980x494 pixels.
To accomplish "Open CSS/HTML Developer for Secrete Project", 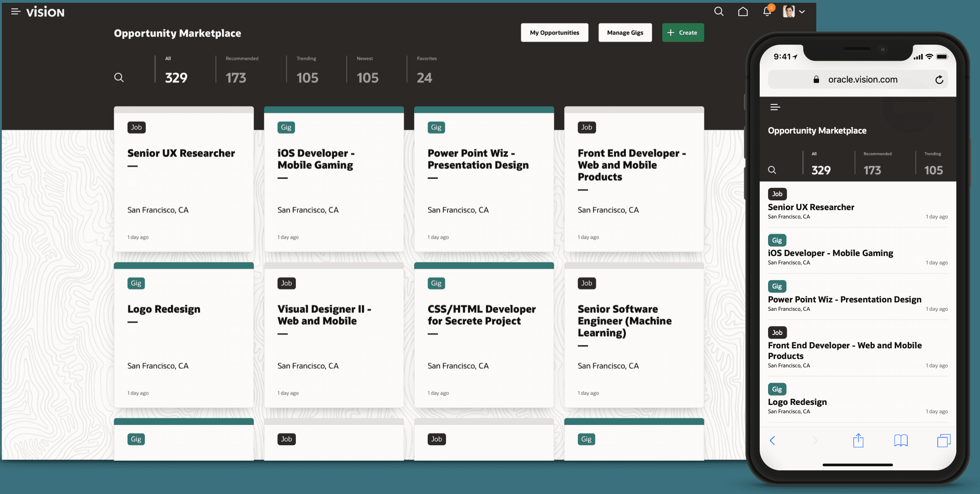I will (484, 335).
